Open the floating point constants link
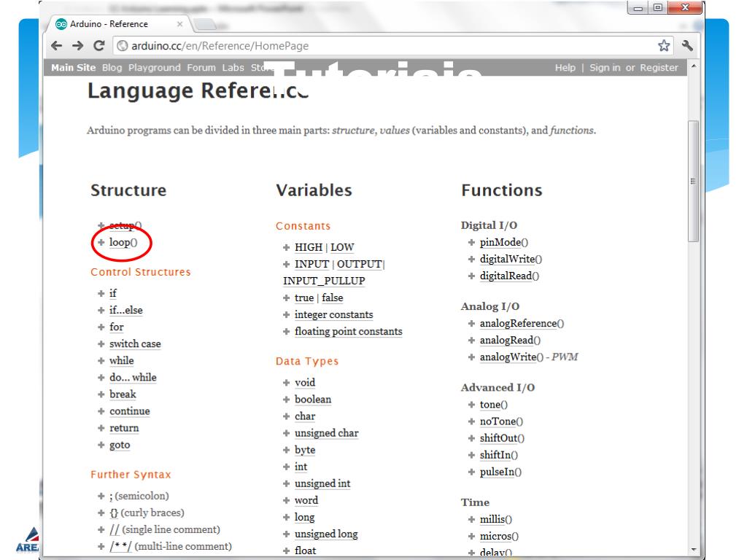 [x=348, y=332]
